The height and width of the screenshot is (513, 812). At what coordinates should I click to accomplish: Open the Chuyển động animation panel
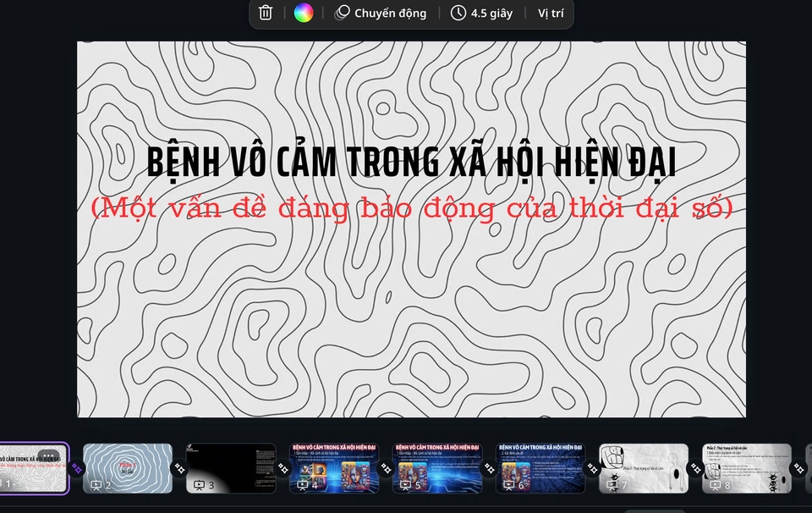(x=381, y=13)
